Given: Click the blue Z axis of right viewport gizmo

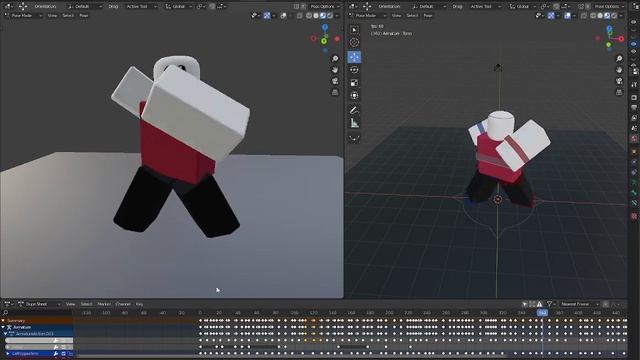Looking at the screenshot, I should coord(609,29).
